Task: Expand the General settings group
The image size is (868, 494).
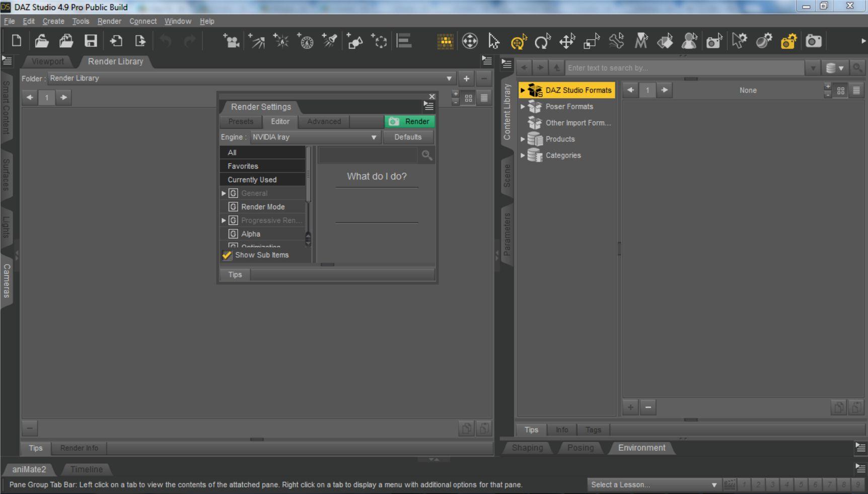Action: point(224,193)
